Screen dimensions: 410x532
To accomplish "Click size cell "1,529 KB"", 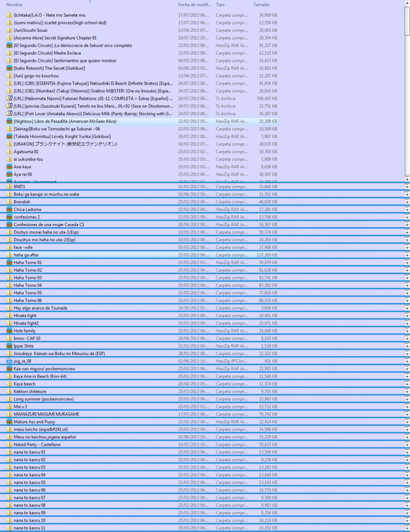I will click(269, 345).
